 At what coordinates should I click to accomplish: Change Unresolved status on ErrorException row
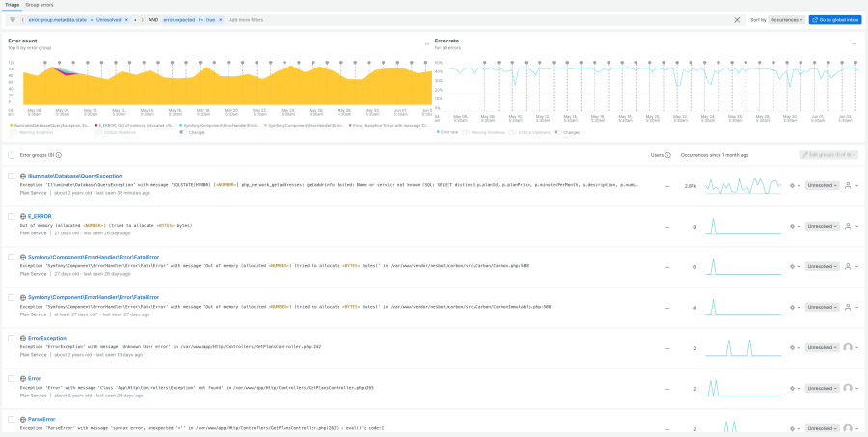822,347
